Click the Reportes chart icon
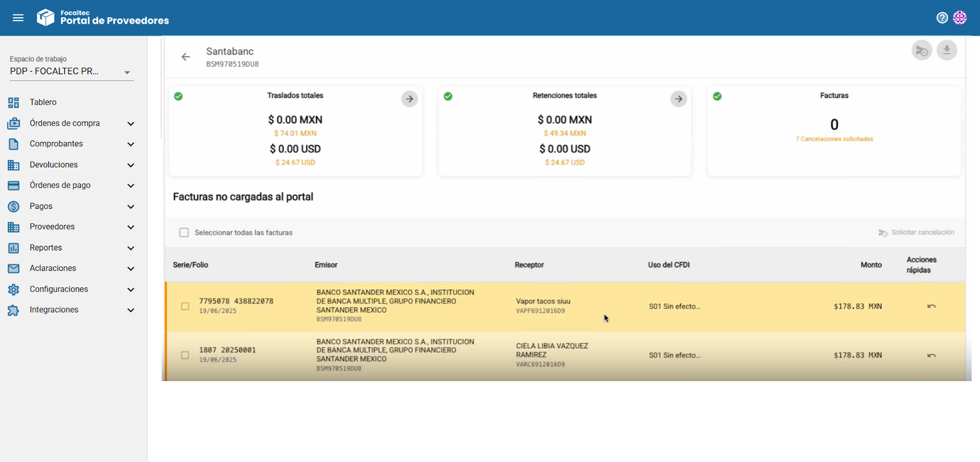980x462 pixels. [x=13, y=248]
